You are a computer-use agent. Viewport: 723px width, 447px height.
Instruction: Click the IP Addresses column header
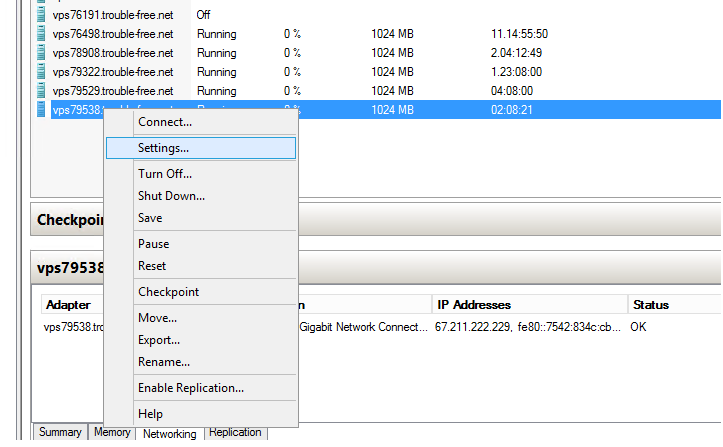coord(529,305)
